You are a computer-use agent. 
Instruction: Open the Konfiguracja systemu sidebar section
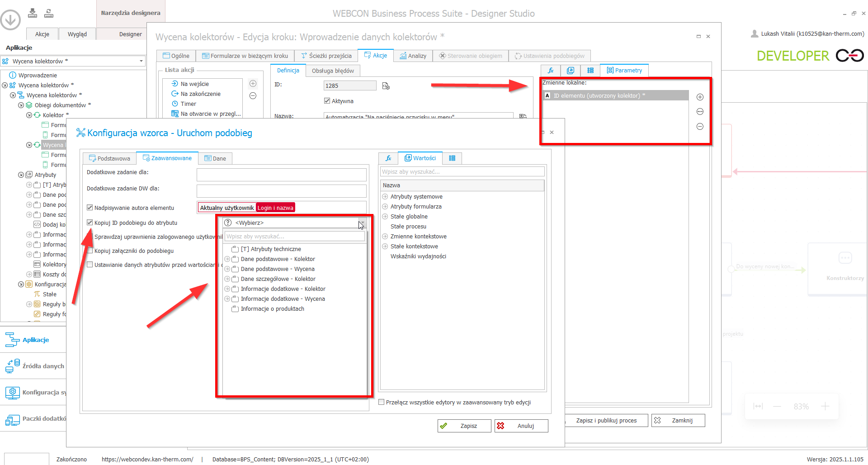[x=33, y=392]
